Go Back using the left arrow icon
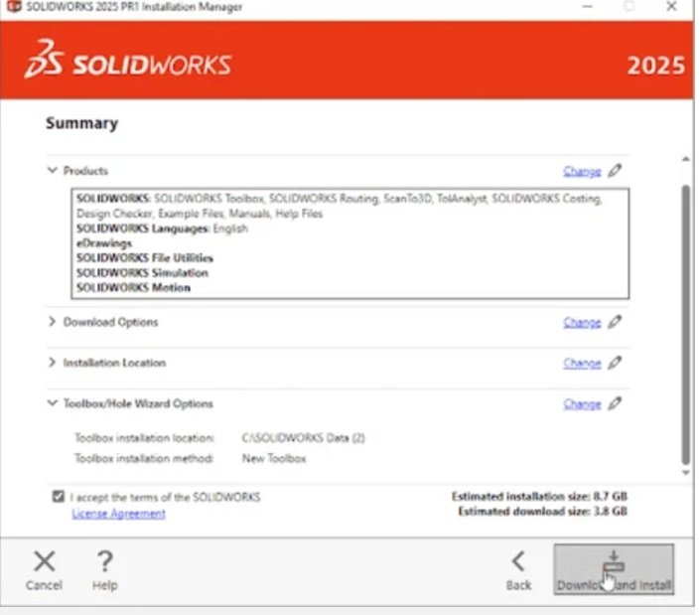Viewport: 700px width, 615px height. (x=518, y=561)
